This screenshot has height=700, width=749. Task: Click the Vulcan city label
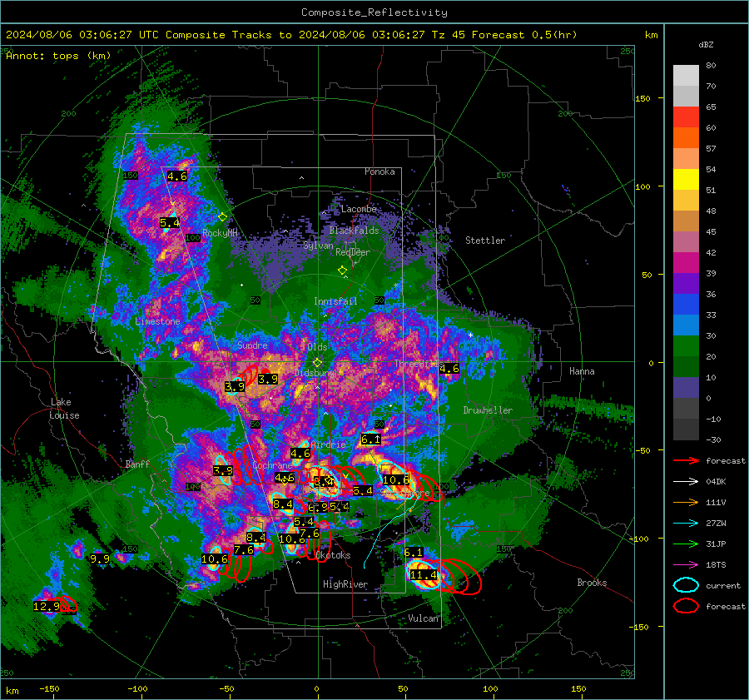[423, 618]
